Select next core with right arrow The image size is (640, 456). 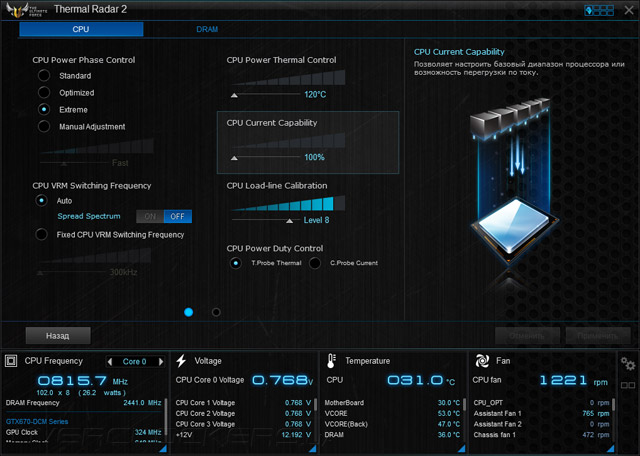[161, 361]
